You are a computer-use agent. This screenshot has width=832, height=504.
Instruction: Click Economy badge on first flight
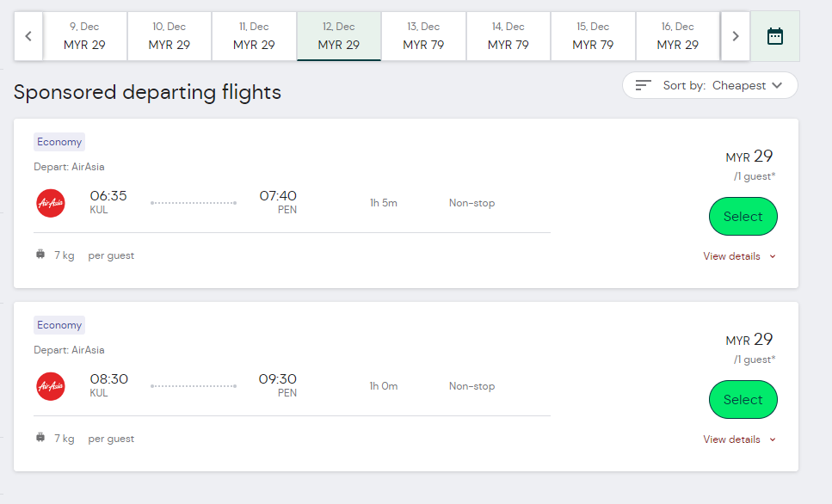[59, 143]
